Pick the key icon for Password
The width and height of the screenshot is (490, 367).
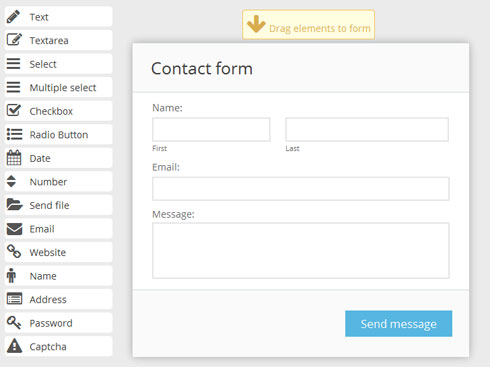pyautogui.click(x=14, y=323)
